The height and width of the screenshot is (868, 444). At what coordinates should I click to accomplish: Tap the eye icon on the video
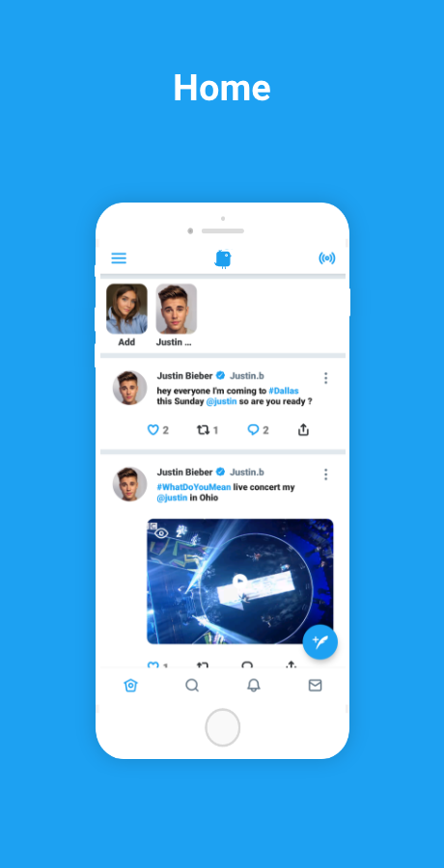coord(161,533)
